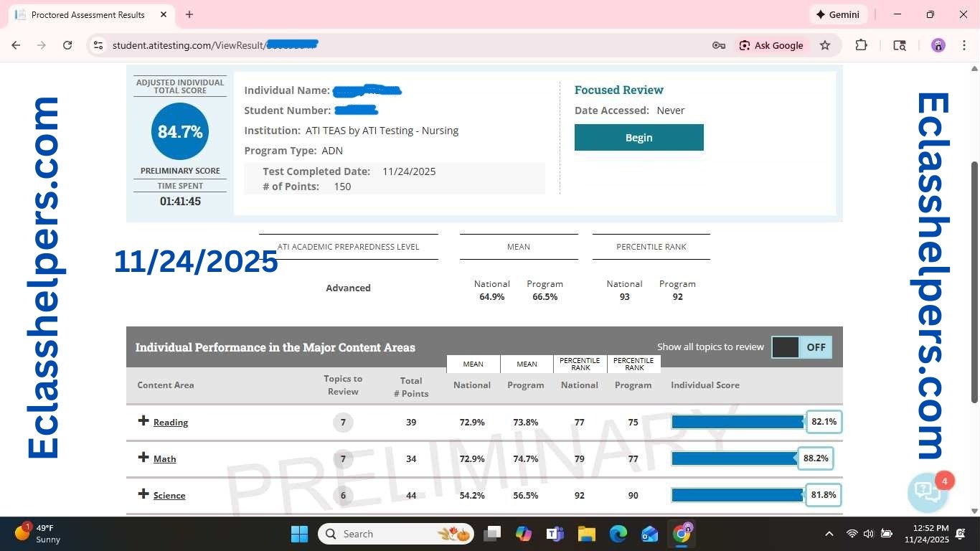
Task: Click the Begin focused review button
Action: pyautogui.click(x=639, y=138)
